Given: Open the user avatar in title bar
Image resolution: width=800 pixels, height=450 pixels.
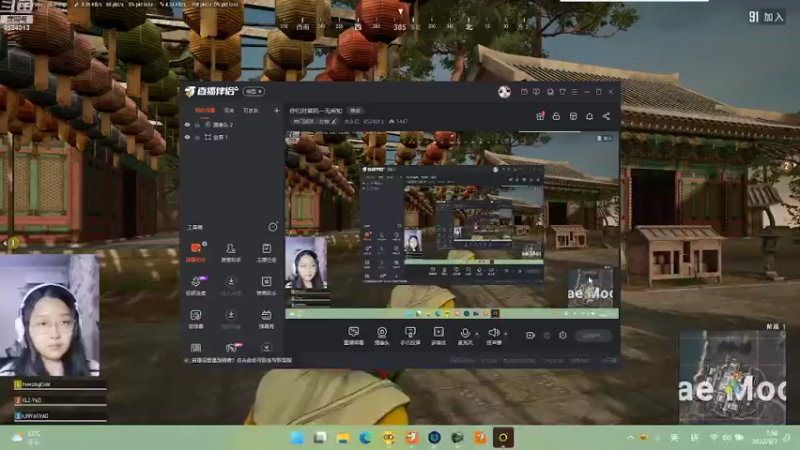Looking at the screenshot, I should tap(504, 91).
